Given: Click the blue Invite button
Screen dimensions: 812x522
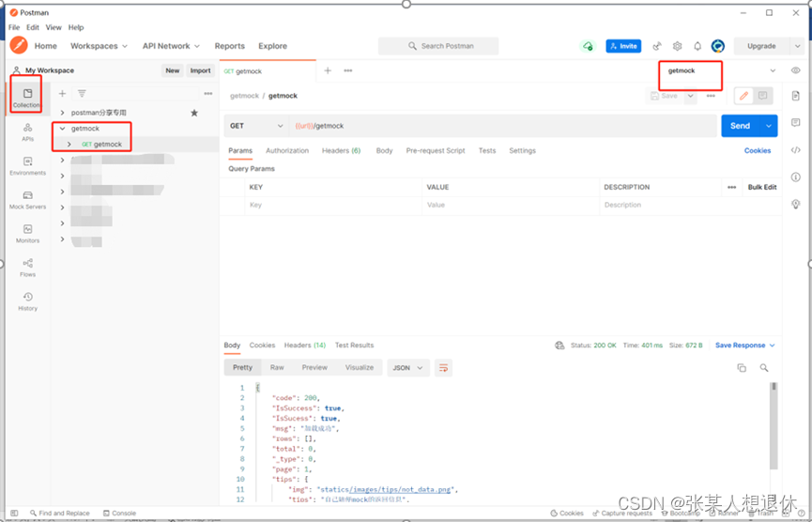Looking at the screenshot, I should pyautogui.click(x=623, y=46).
